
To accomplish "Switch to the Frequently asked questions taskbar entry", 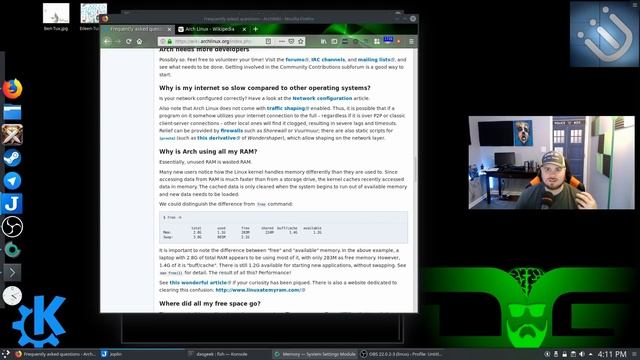I will point(55,354).
